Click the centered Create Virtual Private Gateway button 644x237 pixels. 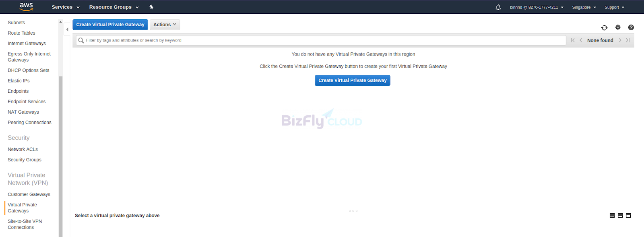point(352,81)
